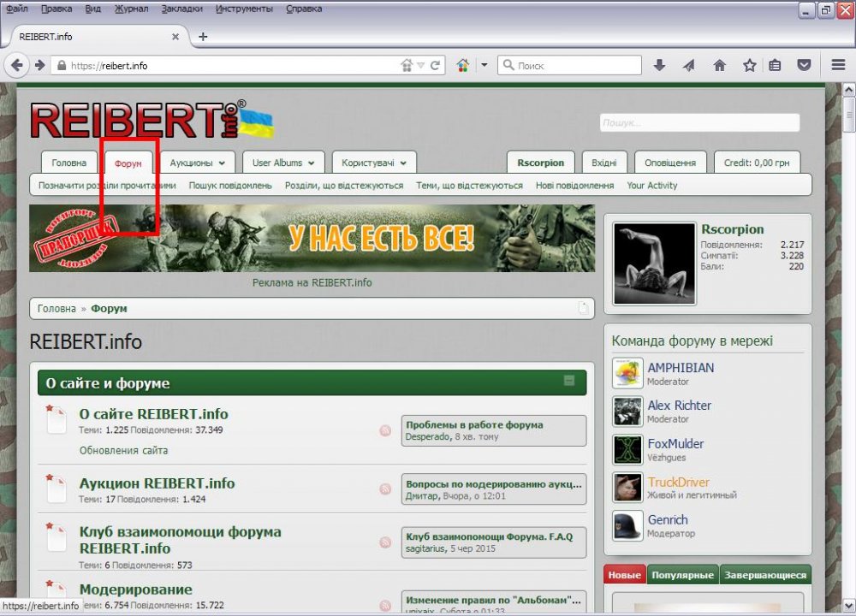Viewport: 856px width, 616px height.
Task: Open the Pocket icon in toolbar
Action: [x=804, y=65]
